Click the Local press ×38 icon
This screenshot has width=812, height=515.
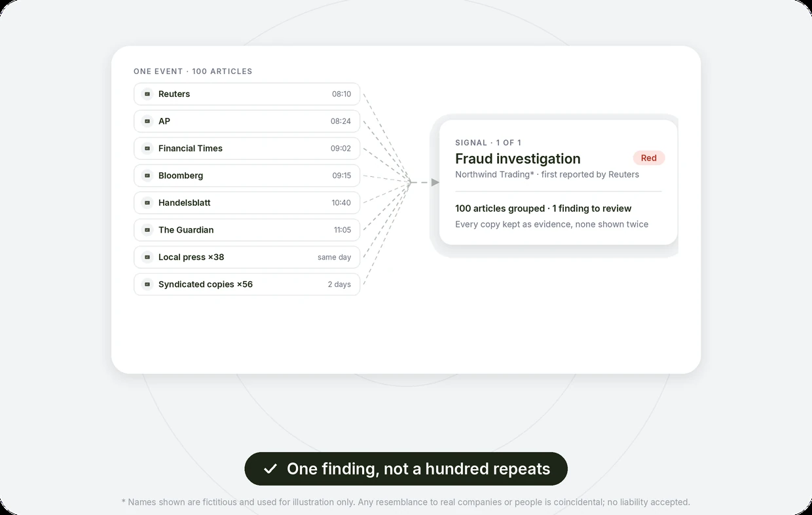tap(147, 257)
